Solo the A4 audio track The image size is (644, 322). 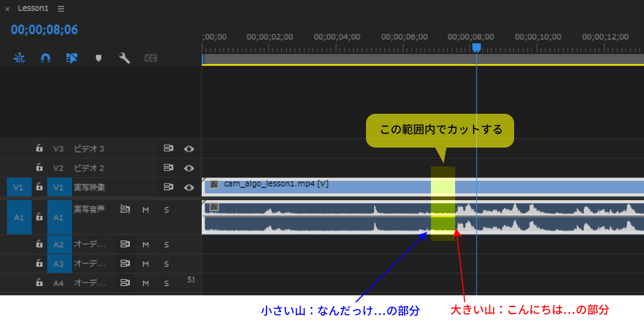(166, 283)
